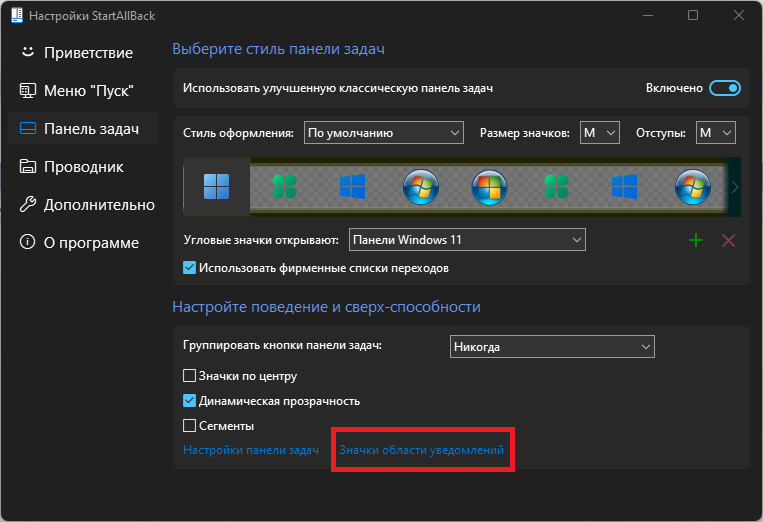This screenshot has width=763, height=522.
Task: Click the taskbar icon beside Панель задач
Action: click(28, 128)
